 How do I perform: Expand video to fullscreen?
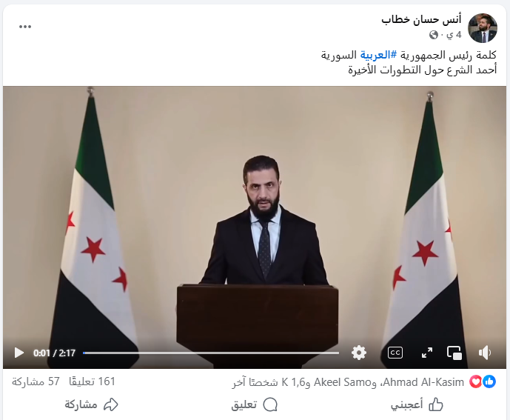tap(427, 353)
